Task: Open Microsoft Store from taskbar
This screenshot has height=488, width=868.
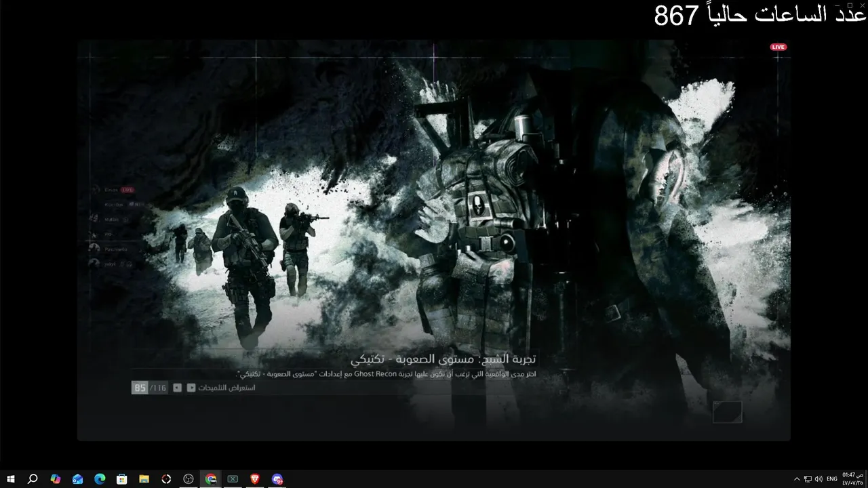Action: tap(122, 479)
